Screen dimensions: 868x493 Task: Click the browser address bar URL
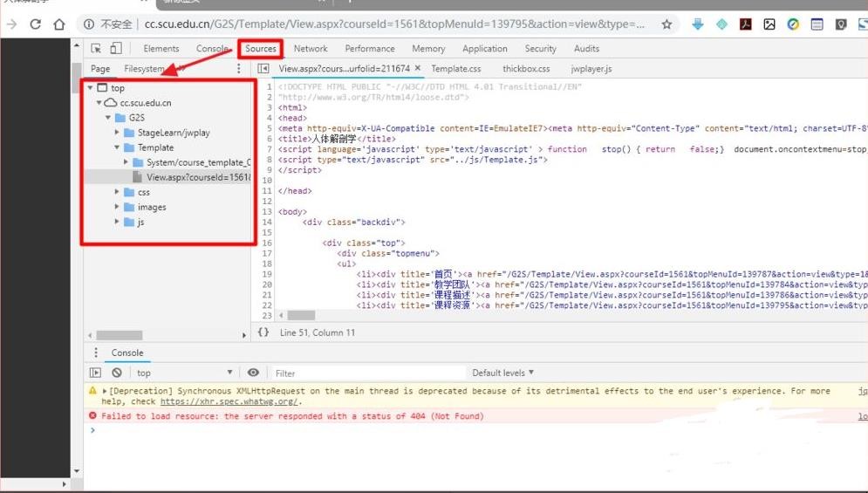point(394,24)
